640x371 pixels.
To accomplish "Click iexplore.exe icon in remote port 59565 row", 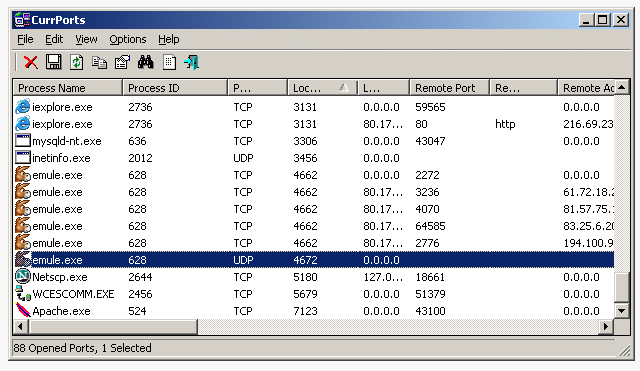I will click(23, 107).
